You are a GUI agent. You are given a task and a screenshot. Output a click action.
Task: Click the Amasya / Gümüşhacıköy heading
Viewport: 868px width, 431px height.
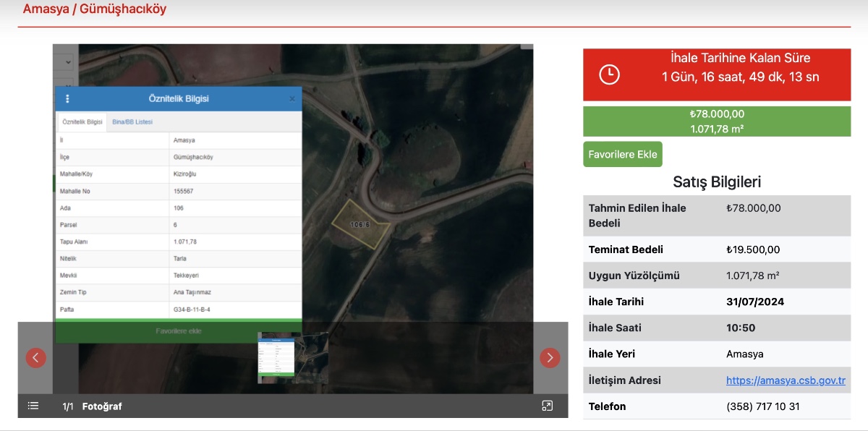tap(95, 9)
